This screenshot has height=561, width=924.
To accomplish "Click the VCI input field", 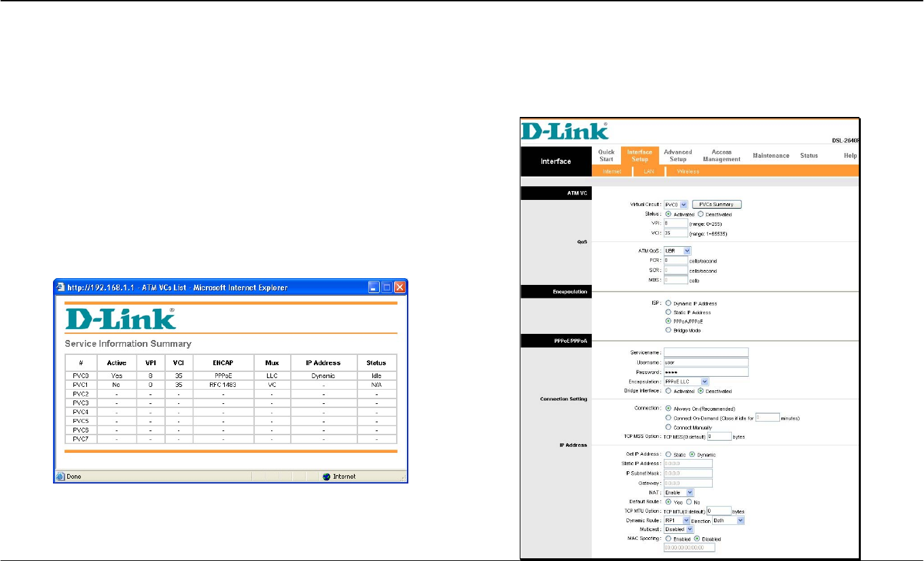I will (x=675, y=233).
